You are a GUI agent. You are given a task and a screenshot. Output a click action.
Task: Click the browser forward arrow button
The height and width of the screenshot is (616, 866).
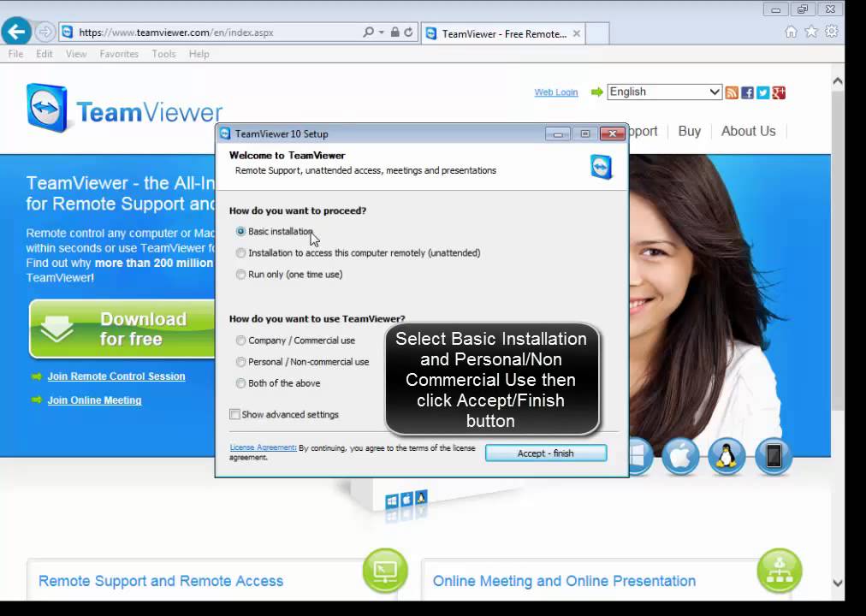pyautogui.click(x=44, y=32)
